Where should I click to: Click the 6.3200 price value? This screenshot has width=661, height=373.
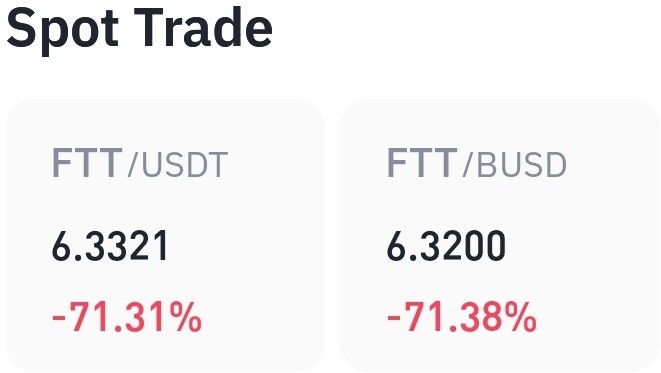tap(446, 246)
